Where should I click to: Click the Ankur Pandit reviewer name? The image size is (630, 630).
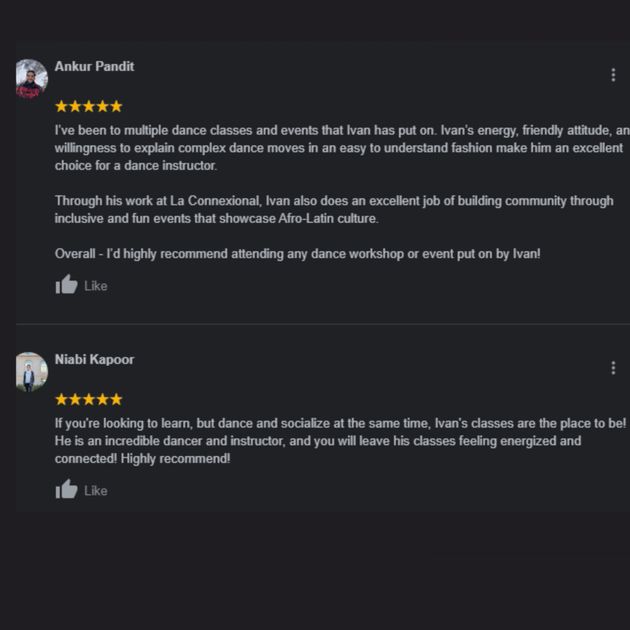point(94,67)
